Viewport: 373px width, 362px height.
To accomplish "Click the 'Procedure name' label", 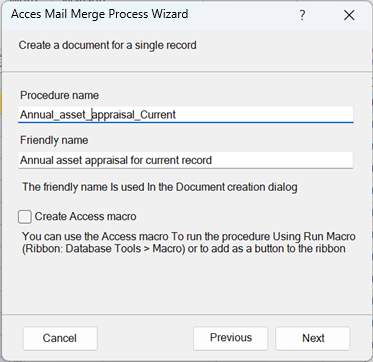I will click(x=60, y=95).
